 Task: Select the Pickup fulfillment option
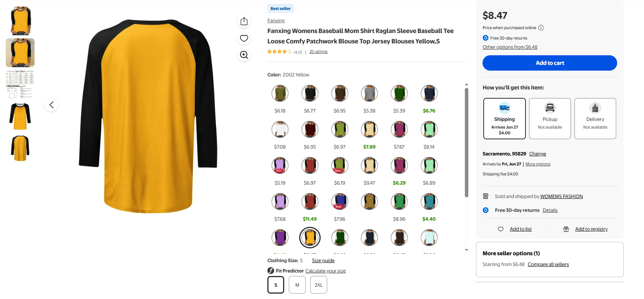tap(550, 118)
